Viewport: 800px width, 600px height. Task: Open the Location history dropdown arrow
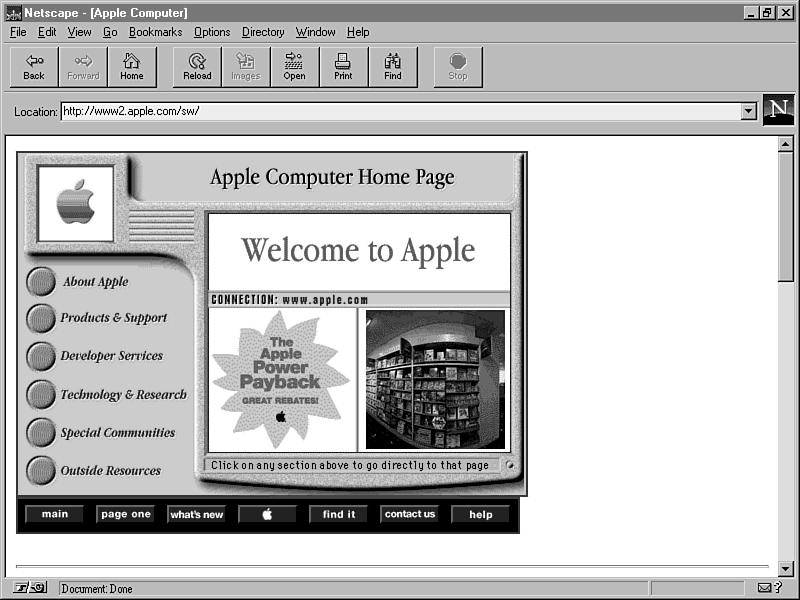pyautogui.click(x=748, y=111)
